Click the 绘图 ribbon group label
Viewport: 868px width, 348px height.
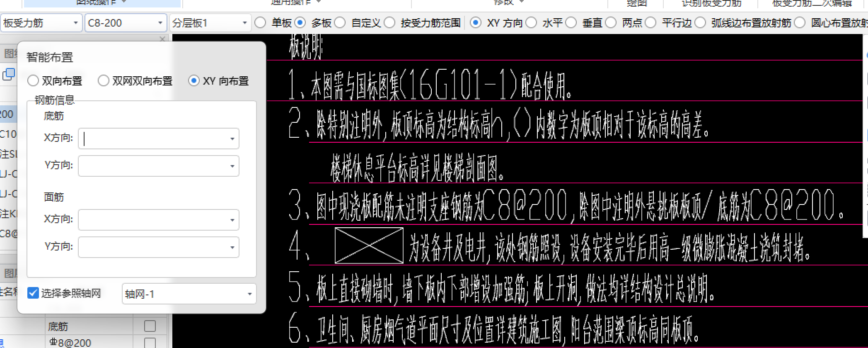tap(637, 3)
